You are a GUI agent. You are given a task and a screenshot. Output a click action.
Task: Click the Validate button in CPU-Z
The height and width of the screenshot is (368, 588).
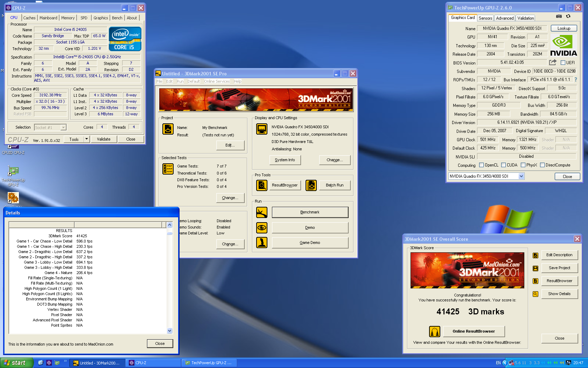click(x=104, y=139)
